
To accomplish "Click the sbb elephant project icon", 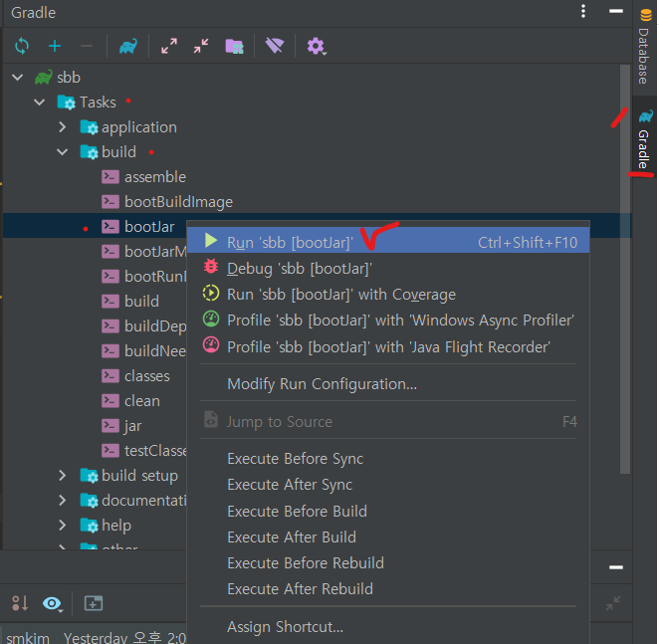I will tap(44, 78).
